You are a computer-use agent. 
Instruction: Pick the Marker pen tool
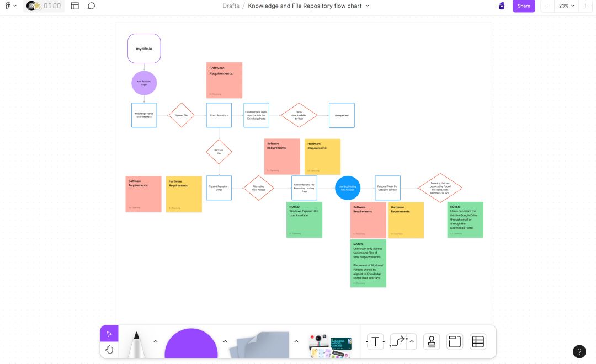135,343
